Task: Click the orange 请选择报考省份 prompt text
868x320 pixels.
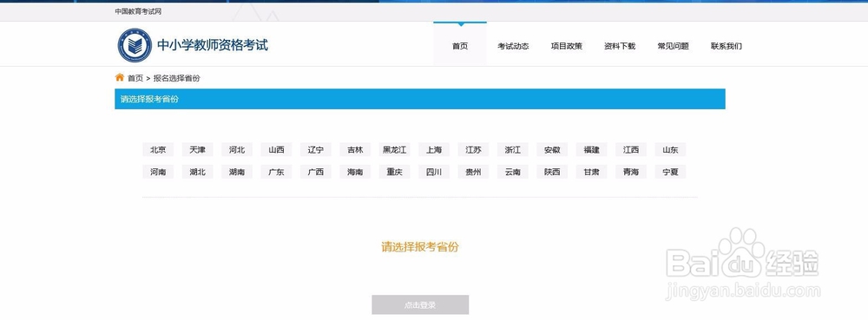Action: (420, 247)
